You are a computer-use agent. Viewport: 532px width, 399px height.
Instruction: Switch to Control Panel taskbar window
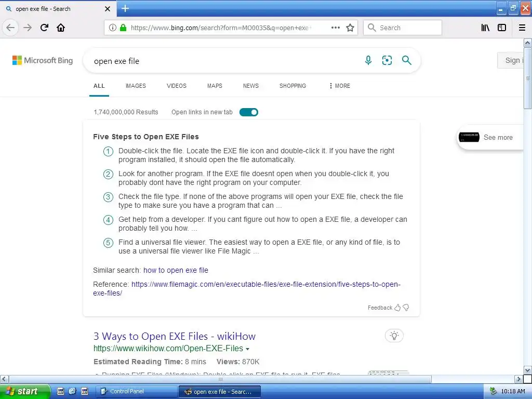(137, 392)
